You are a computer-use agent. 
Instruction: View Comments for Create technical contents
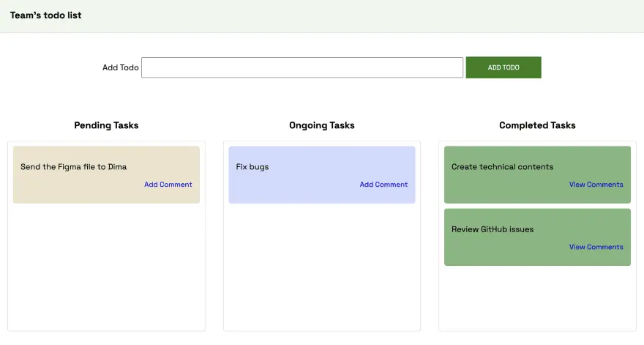(x=596, y=185)
